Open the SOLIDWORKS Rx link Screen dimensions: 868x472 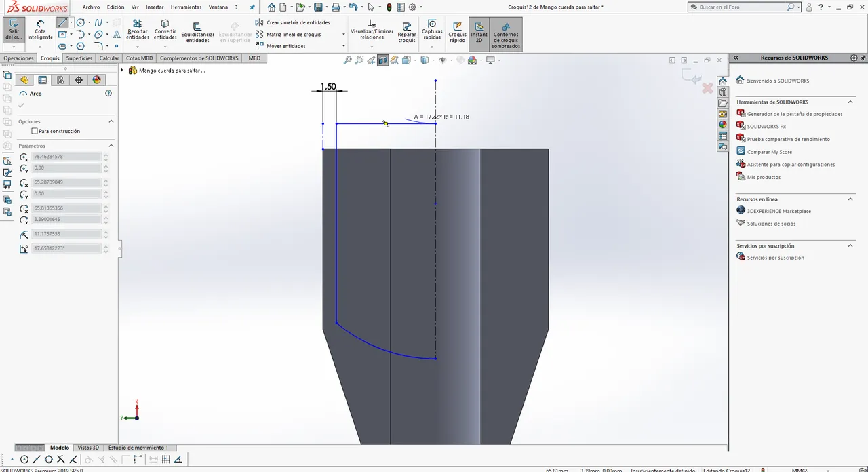[766, 127]
